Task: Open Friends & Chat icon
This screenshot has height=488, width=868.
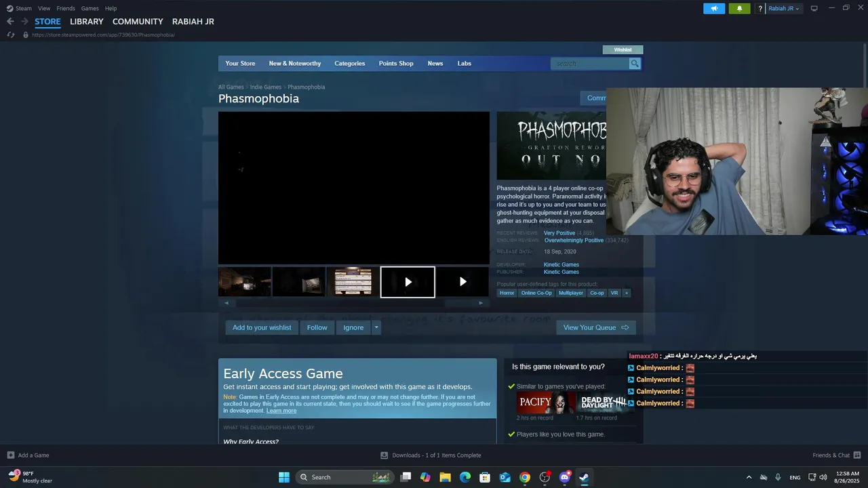Action: tap(857, 455)
